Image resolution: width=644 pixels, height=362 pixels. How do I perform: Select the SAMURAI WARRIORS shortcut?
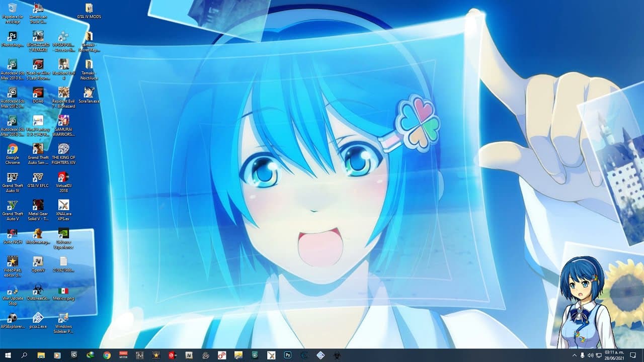pyautogui.click(x=64, y=126)
